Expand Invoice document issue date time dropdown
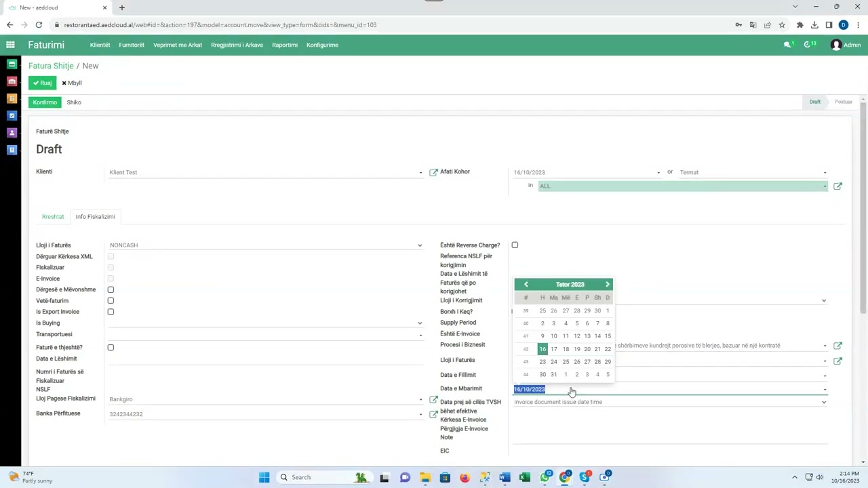868x488 pixels. pyautogui.click(x=824, y=403)
